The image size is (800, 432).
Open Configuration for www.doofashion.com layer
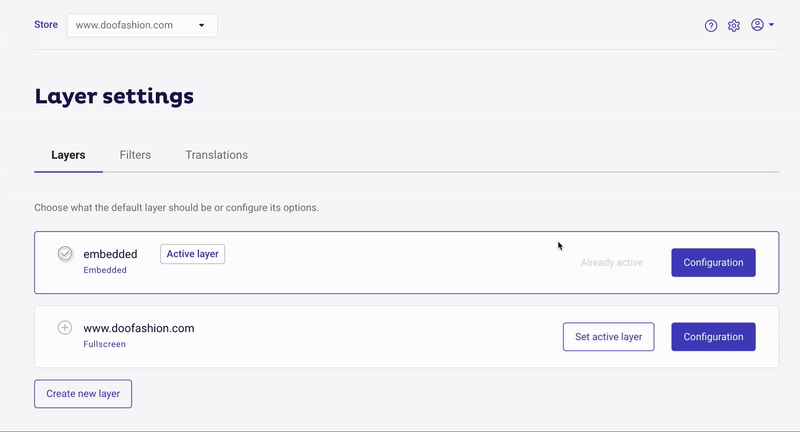pyautogui.click(x=713, y=337)
